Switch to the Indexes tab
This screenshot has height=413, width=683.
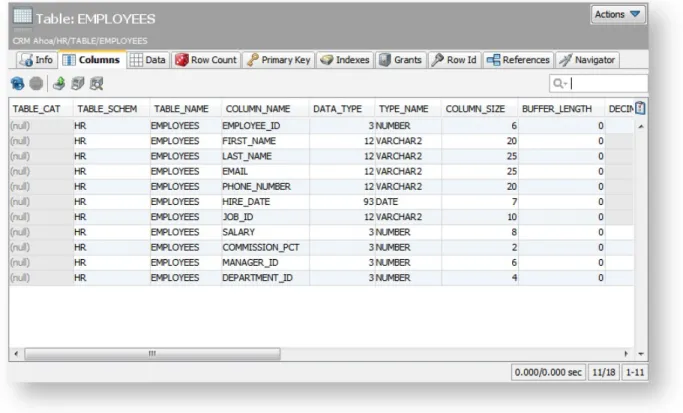[345, 60]
